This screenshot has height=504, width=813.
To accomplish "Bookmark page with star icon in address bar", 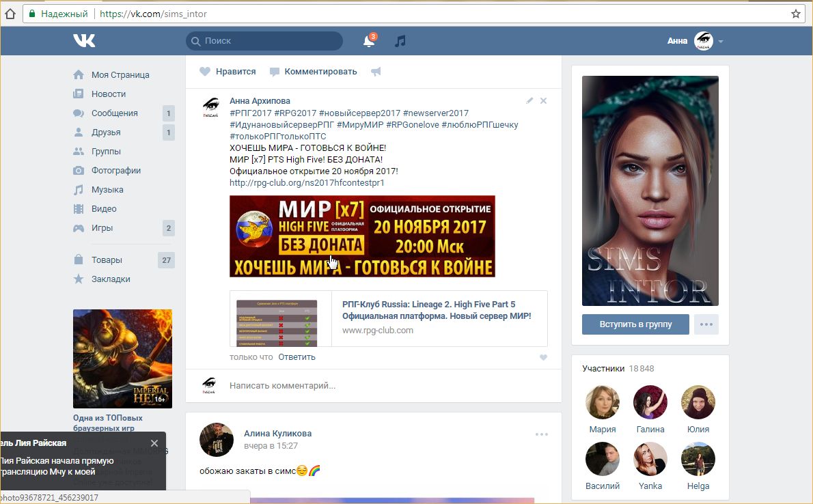I will coord(796,14).
